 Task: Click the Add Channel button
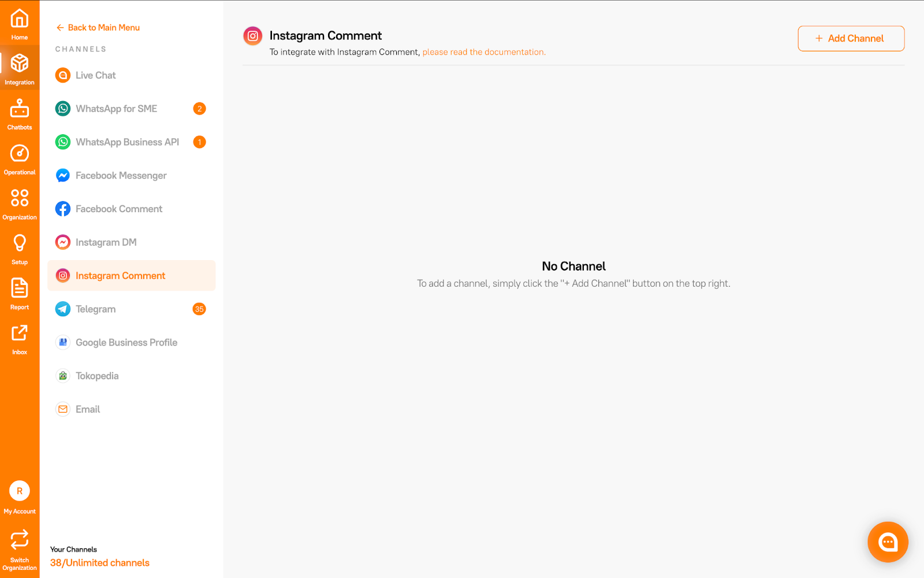(851, 38)
